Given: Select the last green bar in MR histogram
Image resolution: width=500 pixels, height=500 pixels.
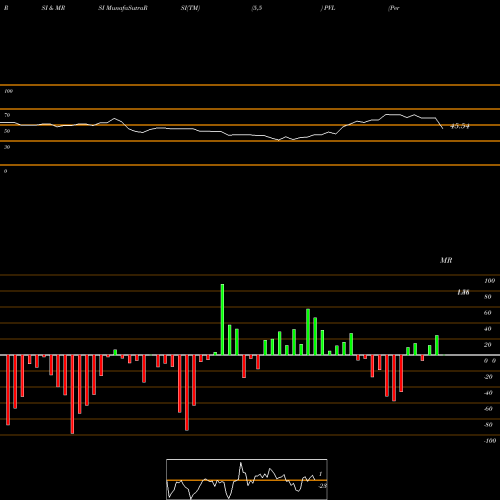Looking at the screenshot, I should click(x=437, y=345).
